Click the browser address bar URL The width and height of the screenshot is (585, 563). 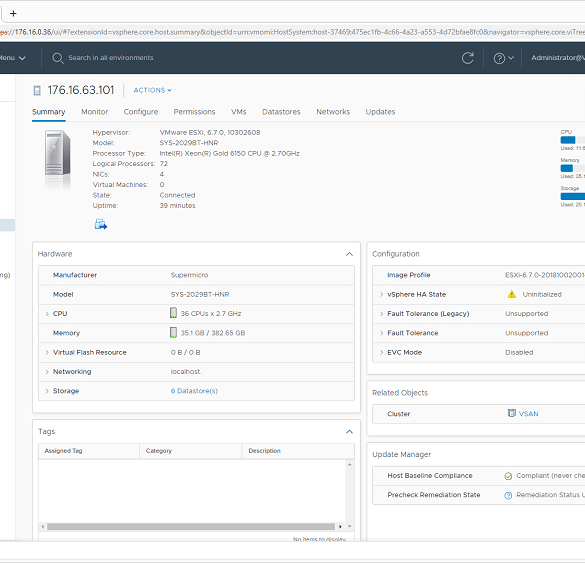pyautogui.click(x=292, y=32)
